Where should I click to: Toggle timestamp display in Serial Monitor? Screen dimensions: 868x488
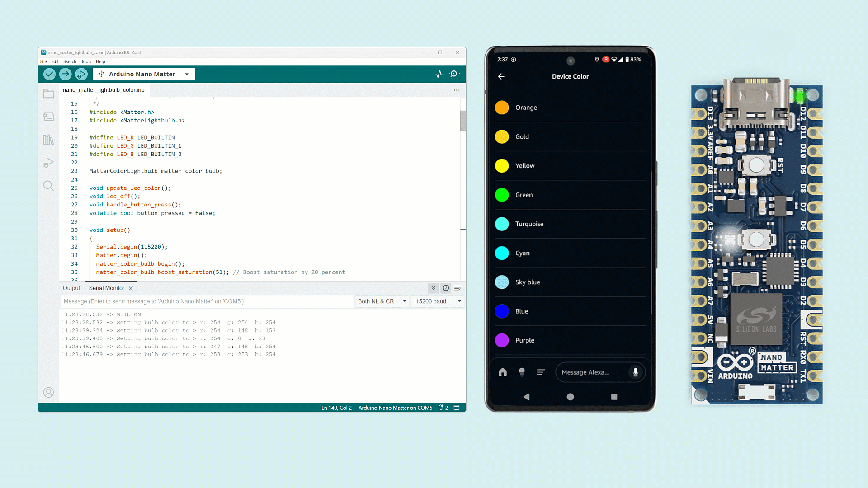(446, 288)
